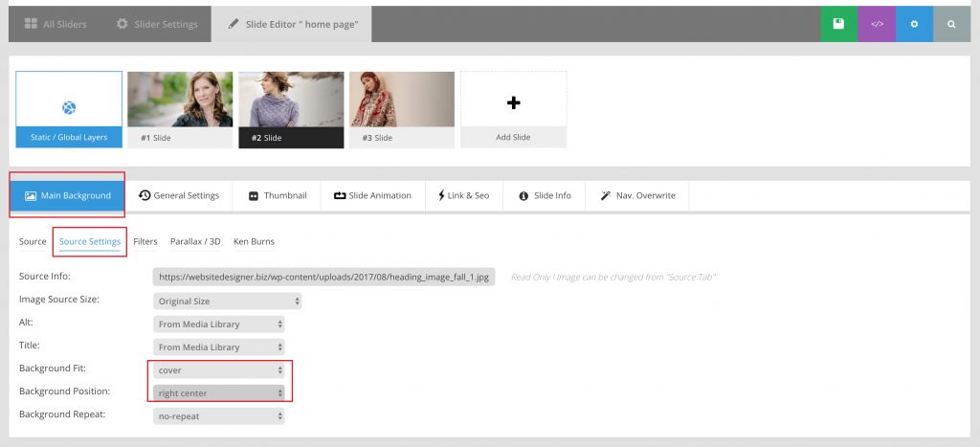Click the plus icon to add slide
This screenshot has height=447, width=980.
513,102
